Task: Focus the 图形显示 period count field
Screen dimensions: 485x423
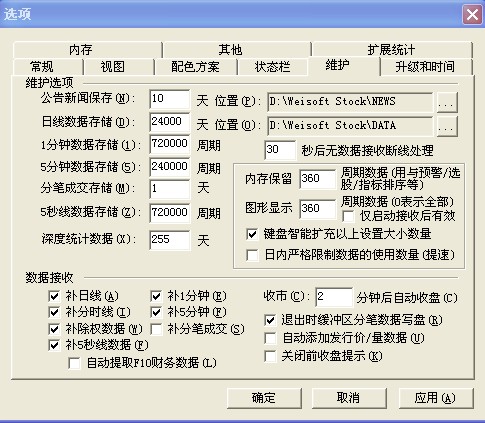Action: click(317, 209)
